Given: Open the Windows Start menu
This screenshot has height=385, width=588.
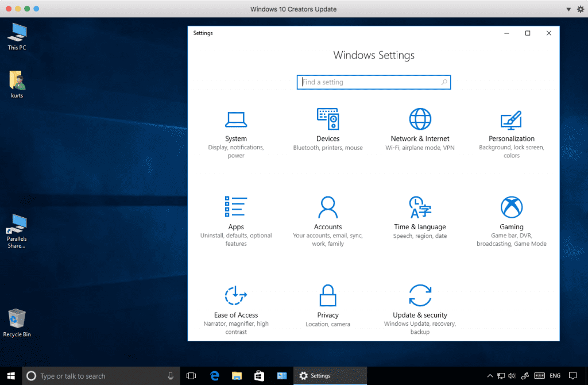Looking at the screenshot, I should pos(11,376).
